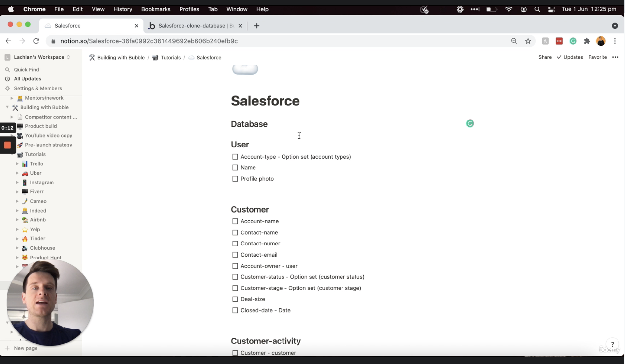Expand the Trello page toggle
Image resolution: width=625 pixels, height=364 pixels.
point(17,164)
